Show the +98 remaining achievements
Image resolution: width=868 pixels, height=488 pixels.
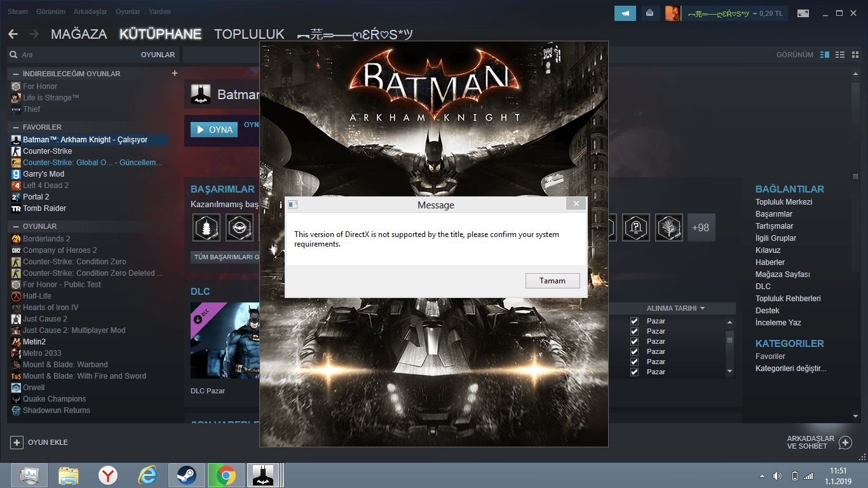(701, 227)
